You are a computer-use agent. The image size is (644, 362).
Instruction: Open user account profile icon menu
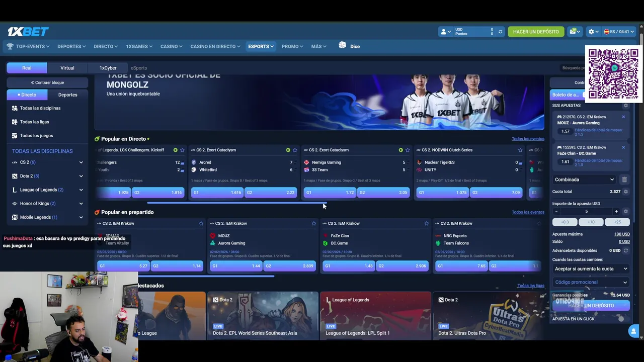(445, 32)
